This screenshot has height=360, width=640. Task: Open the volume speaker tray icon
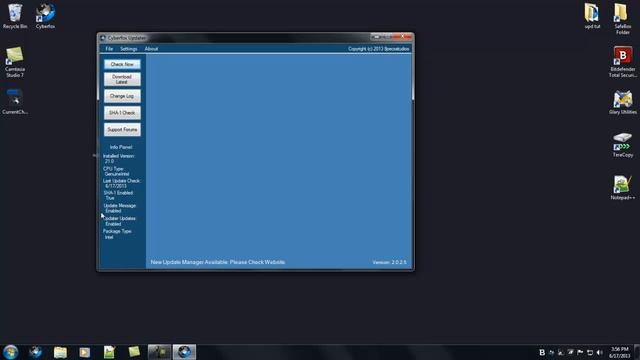pyautogui.click(x=599, y=352)
